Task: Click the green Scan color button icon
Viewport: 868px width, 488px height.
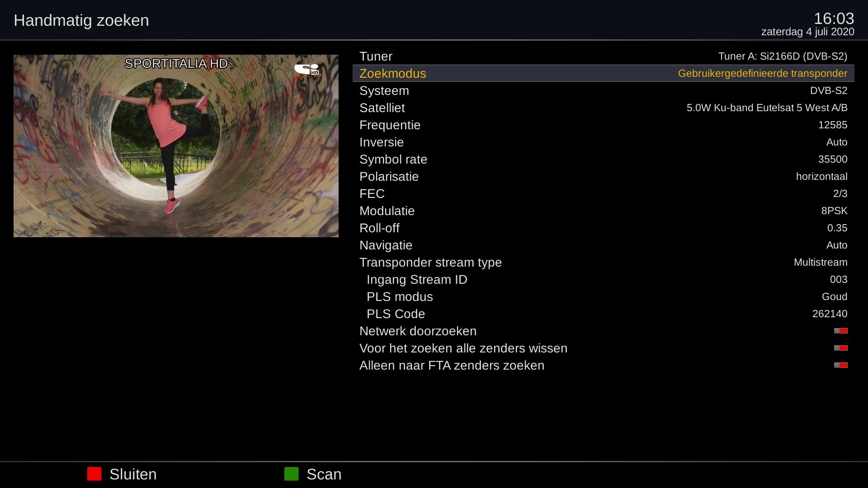Action: (292, 474)
